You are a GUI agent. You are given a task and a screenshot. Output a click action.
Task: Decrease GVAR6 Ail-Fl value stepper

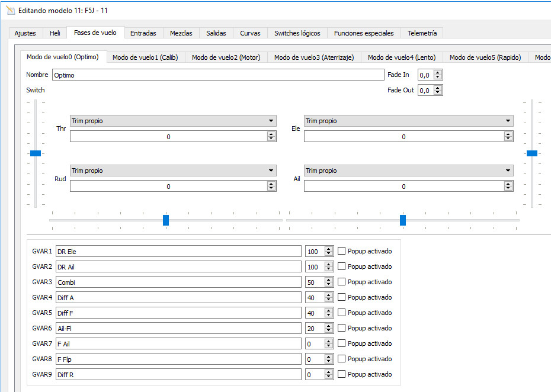329,330
